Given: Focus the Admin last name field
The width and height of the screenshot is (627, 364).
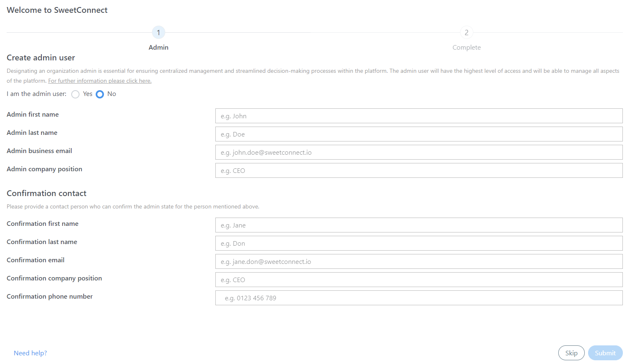Looking at the screenshot, I should 419,134.
